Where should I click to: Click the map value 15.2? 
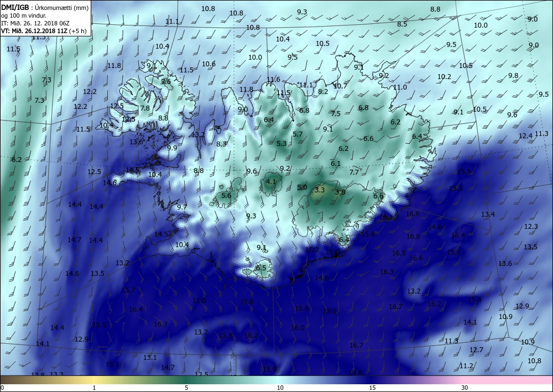(312, 249)
